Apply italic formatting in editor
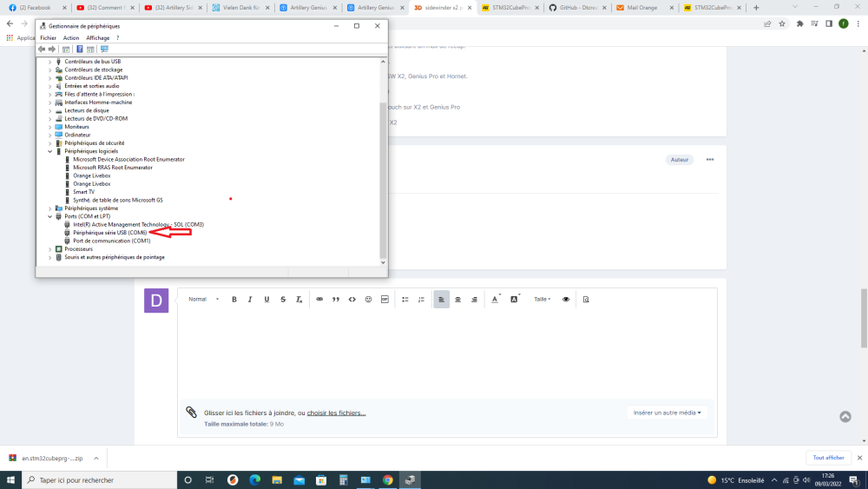 click(x=250, y=299)
